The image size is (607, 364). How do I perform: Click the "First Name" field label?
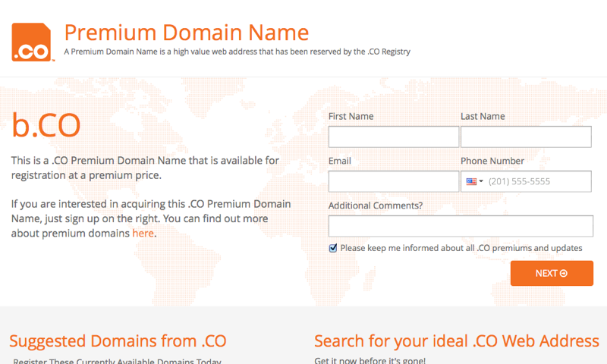[x=351, y=117]
